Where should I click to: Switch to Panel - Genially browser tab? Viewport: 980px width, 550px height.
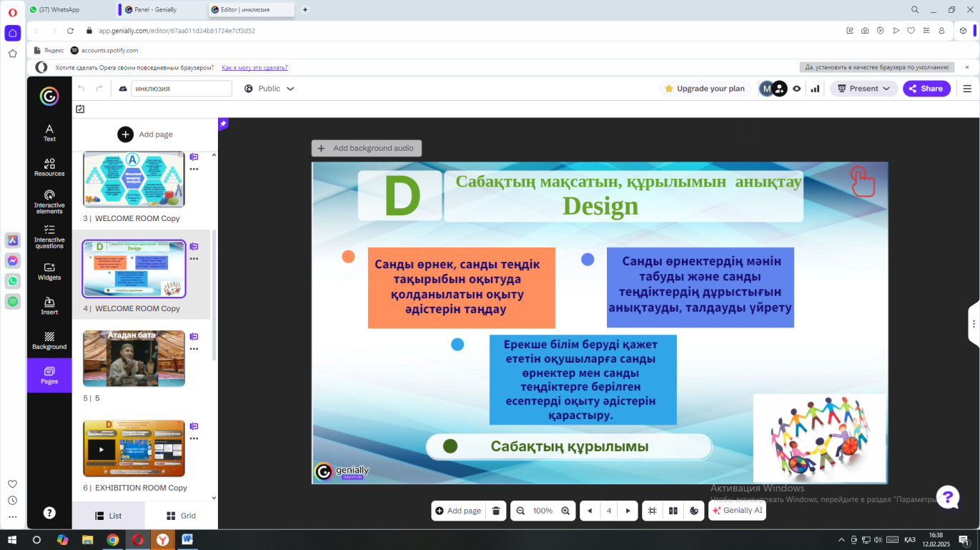click(x=155, y=9)
